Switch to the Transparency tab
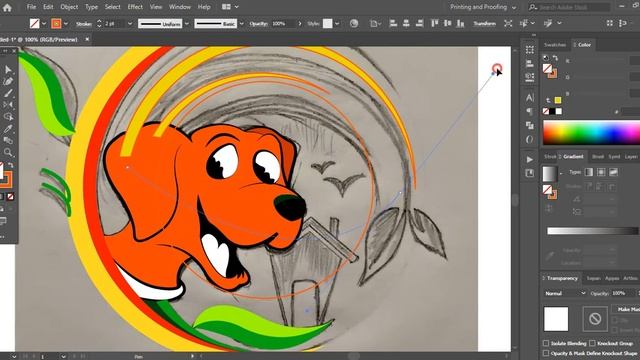The width and height of the screenshot is (640, 360). 562,278
